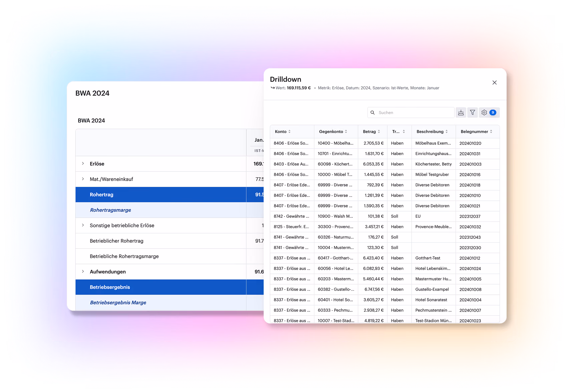Click Belegnummer 202401020 cell
Image resolution: width=568 pixels, height=392 pixels.
[x=478, y=143]
